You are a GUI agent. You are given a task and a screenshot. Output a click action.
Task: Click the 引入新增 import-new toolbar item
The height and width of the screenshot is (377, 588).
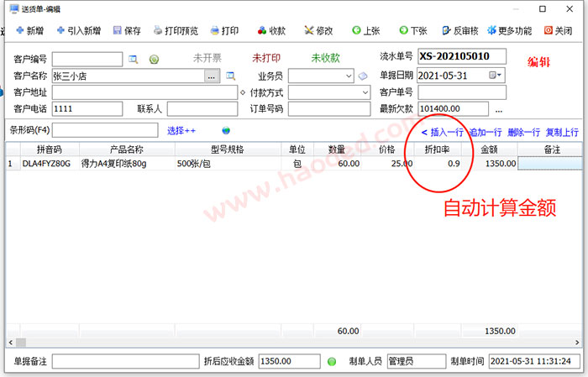click(x=78, y=31)
